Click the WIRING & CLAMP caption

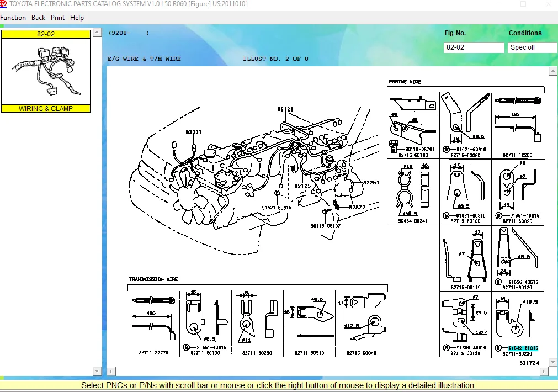(46, 109)
